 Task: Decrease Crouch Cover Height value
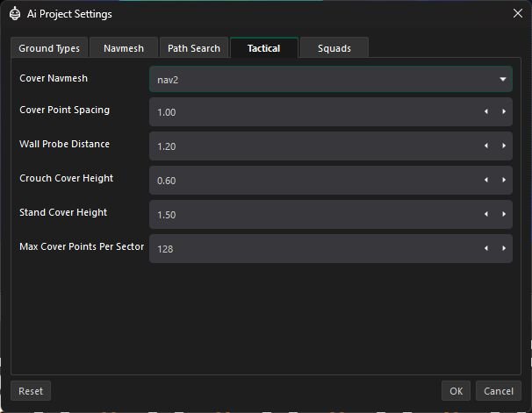coord(486,180)
